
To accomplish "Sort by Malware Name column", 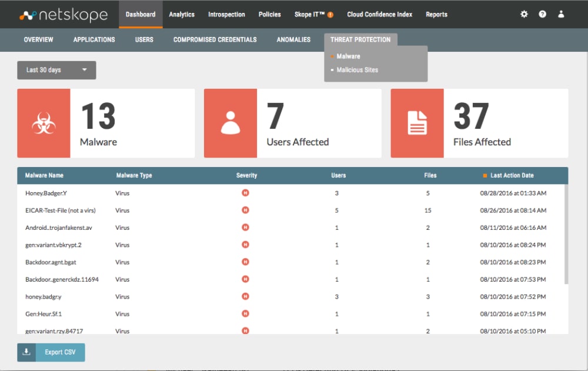I will pos(44,176).
